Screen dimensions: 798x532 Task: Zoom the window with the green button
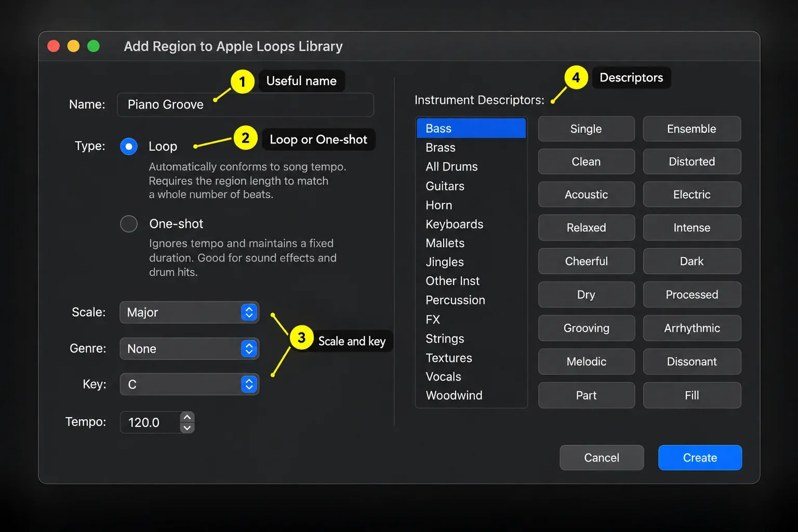pos(94,46)
